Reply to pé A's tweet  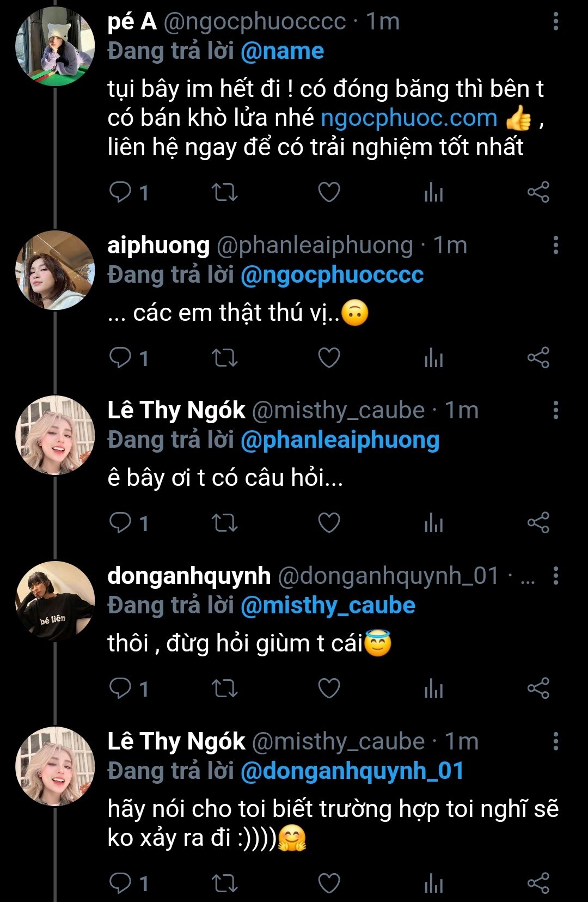click(120, 192)
